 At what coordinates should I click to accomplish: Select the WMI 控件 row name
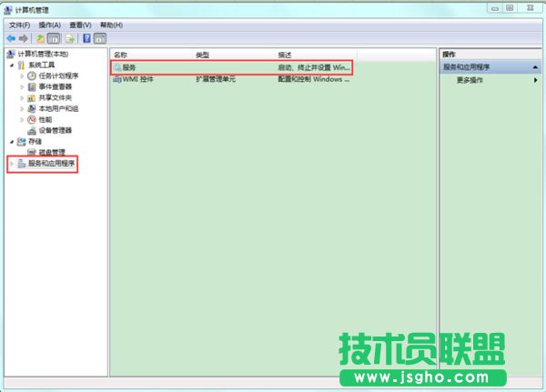[x=138, y=79]
